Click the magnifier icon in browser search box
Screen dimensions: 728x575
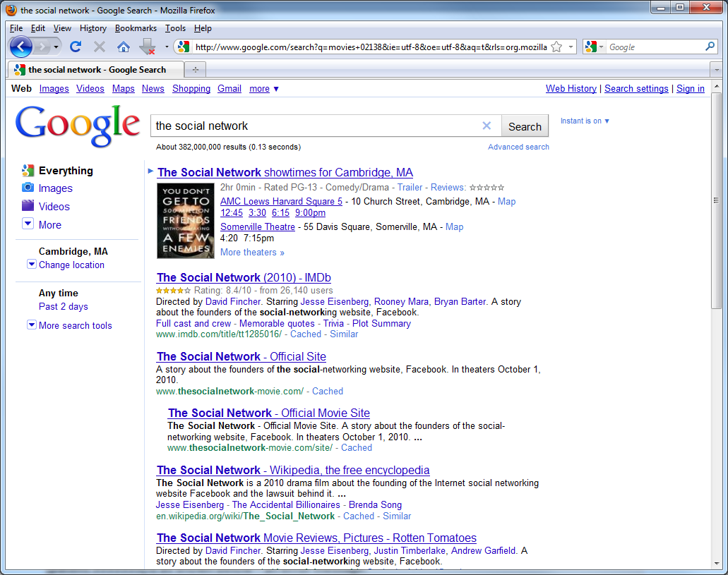coord(710,47)
